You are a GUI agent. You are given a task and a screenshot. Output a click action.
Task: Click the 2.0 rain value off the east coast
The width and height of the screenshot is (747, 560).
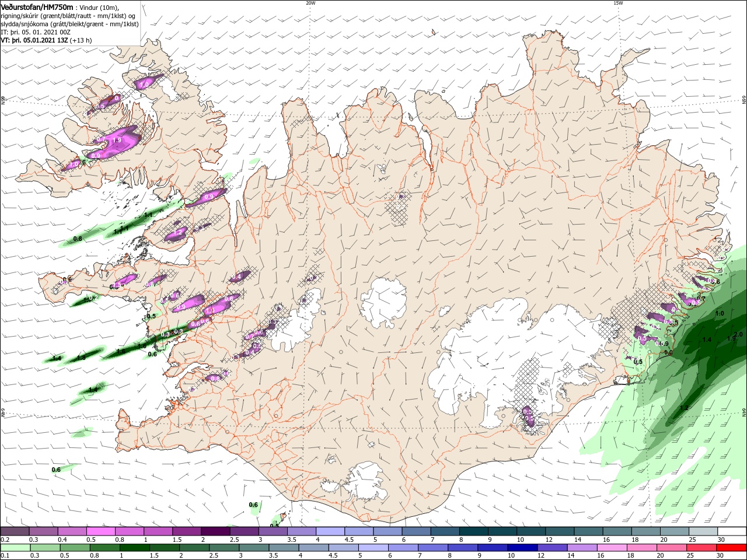[738, 334]
